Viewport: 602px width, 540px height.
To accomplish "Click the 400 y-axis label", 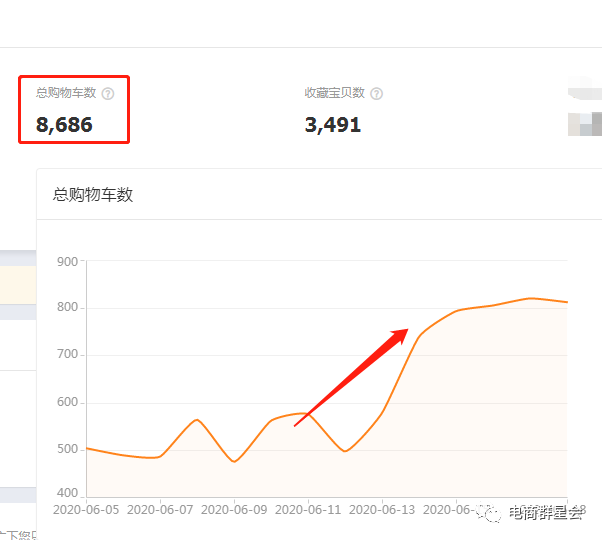I will [68, 494].
